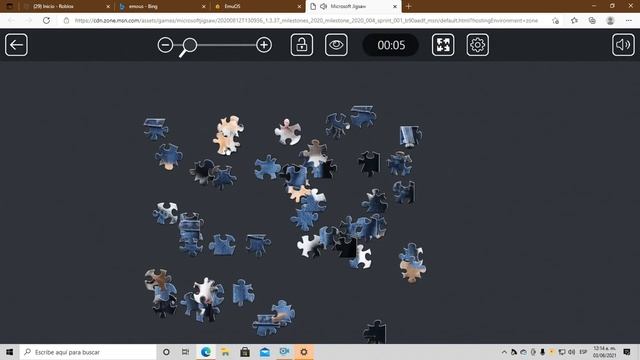This screenshot has height=360, width=640.
Task: Open the Windows Start menu
Action: click(9, 352)
